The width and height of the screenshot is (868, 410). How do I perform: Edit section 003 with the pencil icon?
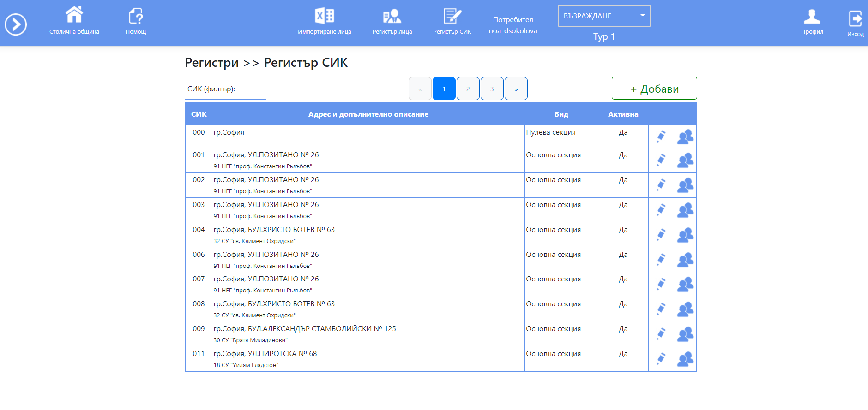(661, 210)
